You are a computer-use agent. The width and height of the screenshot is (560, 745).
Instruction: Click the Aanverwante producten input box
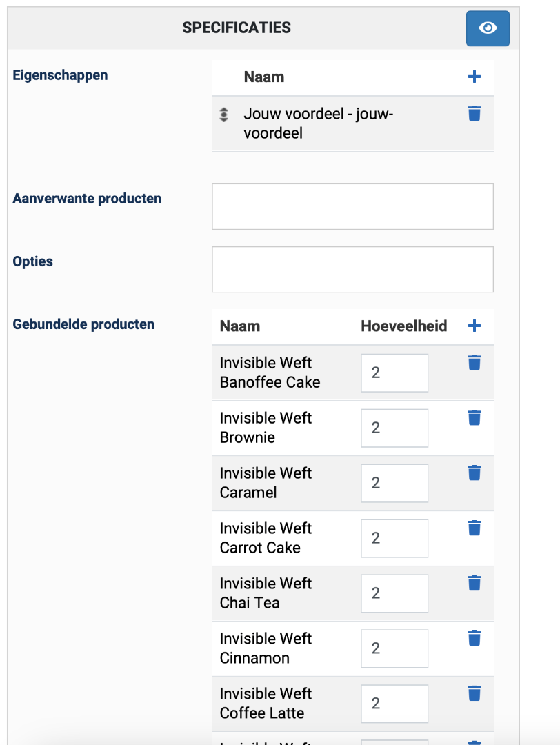click(x=352, y=206)
